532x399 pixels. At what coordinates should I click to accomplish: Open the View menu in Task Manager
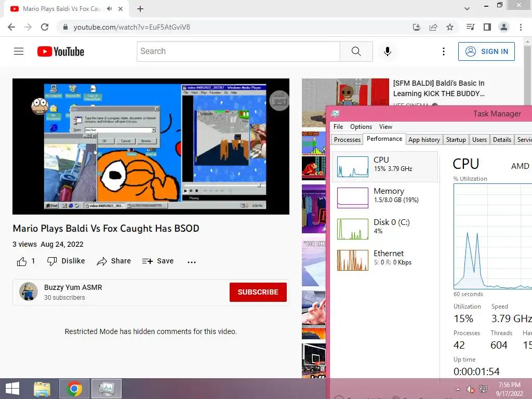pos(386,127)
